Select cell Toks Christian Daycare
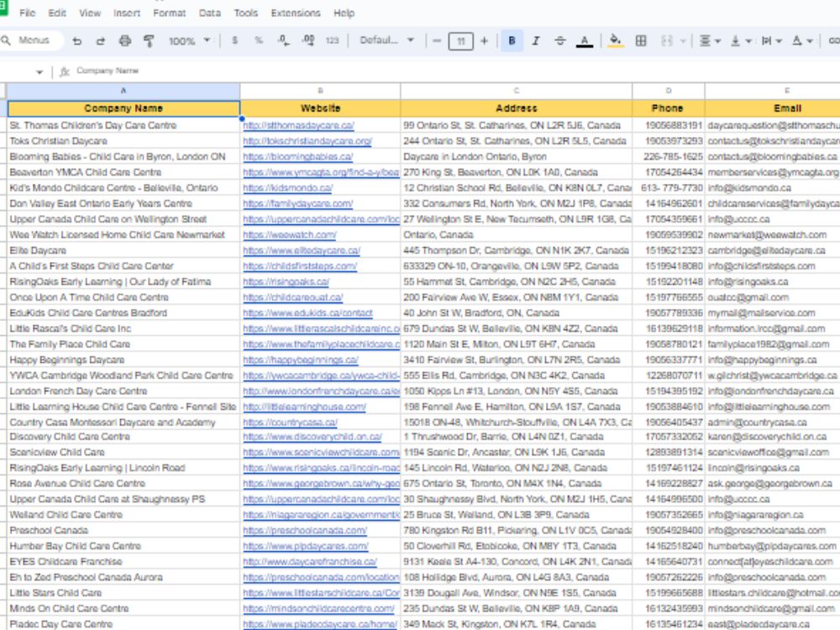 point(123,141)
